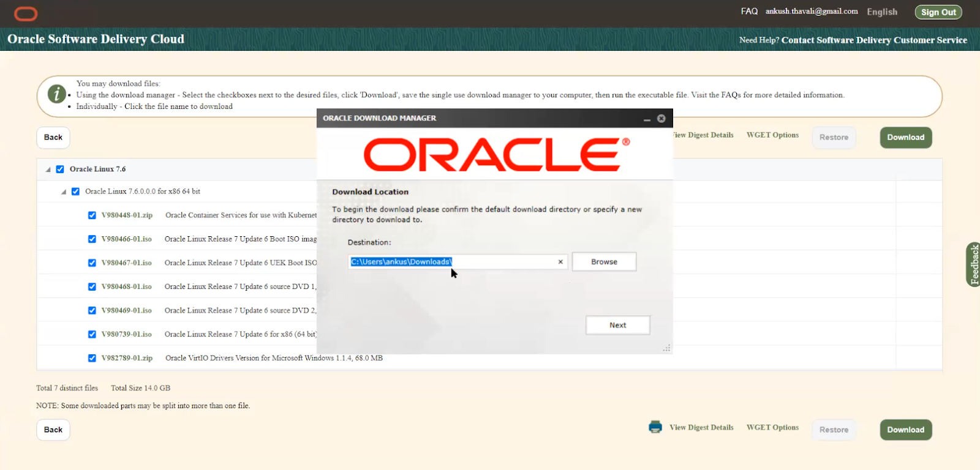
Task: Uncheck the V980739-01.iso checkbox
Action: click(92, 335)
